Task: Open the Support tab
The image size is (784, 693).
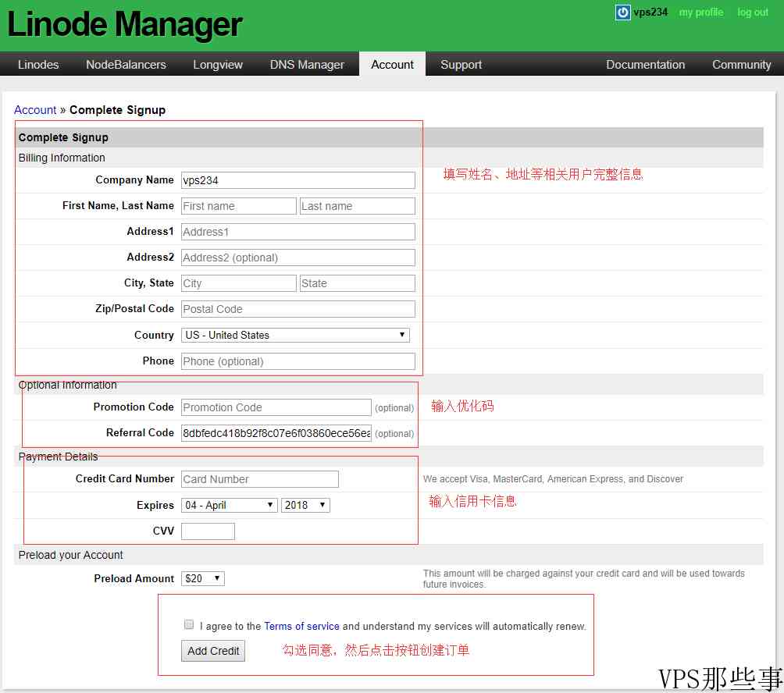Action: pos(461,65)
